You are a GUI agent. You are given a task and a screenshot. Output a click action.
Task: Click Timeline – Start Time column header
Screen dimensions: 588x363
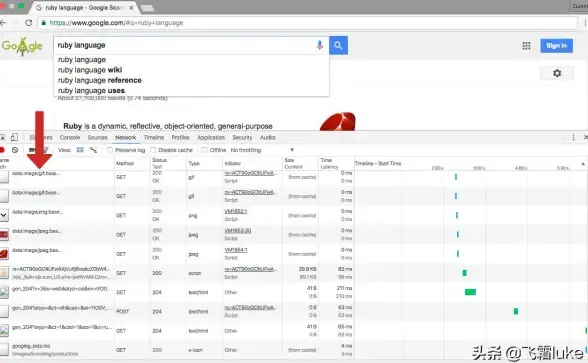[x=378, y=164]
